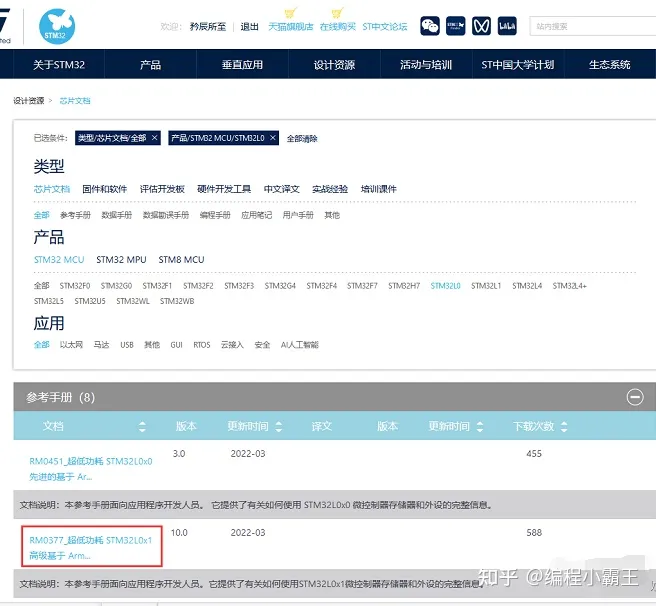Open the ST中国大学计划 menu
Screen dimensions: 656x606
(x=518, y=64)
